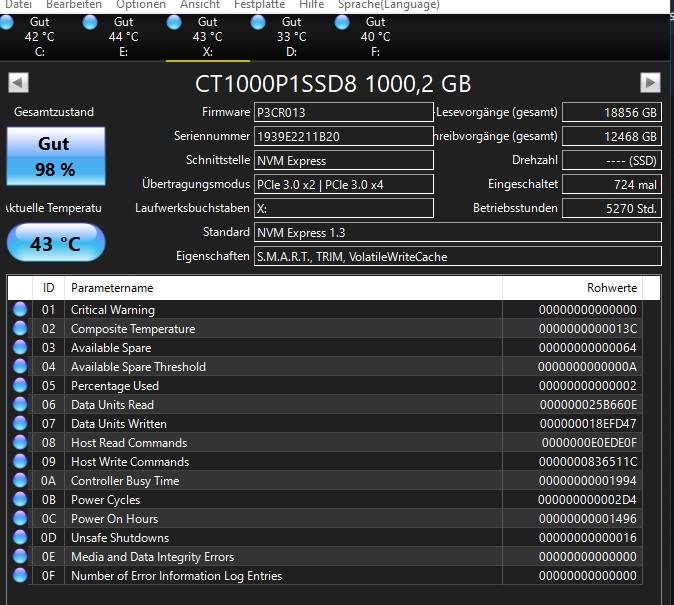The image size is (674, 605).
Task: Click the 43 °C temperature indicator
Action: [56, 243]
